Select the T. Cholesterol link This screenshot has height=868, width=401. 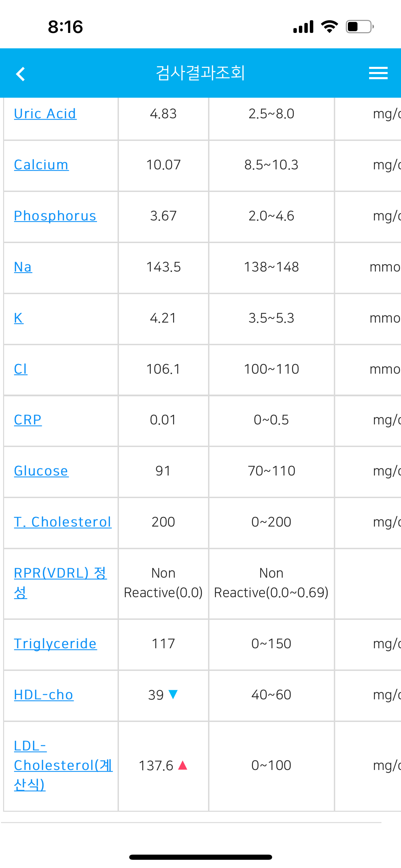pos(63,522)
